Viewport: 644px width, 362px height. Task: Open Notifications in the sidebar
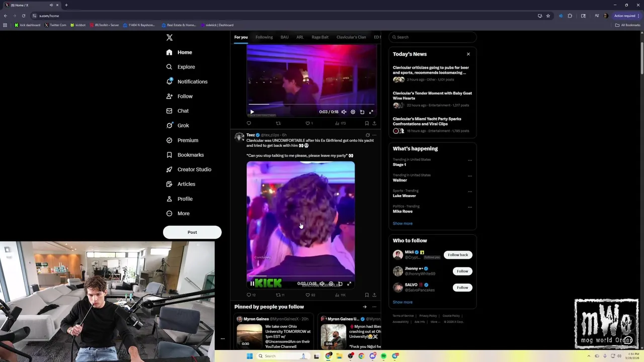[187, 81]
